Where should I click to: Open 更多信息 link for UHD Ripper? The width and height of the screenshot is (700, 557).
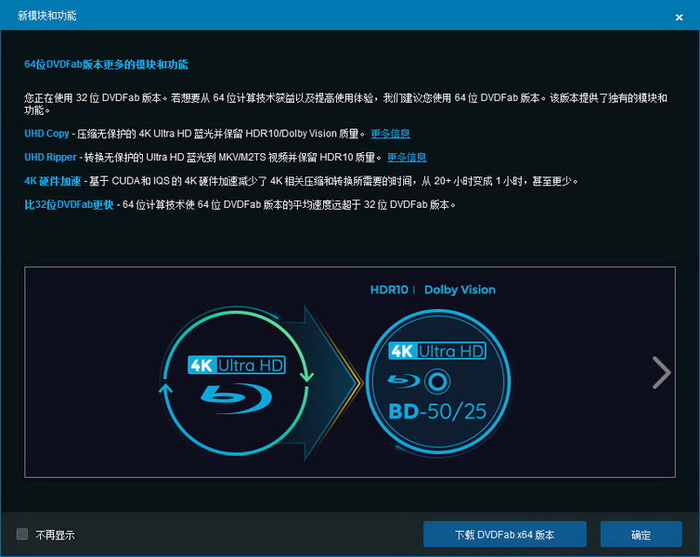click(x=407, y=157)
